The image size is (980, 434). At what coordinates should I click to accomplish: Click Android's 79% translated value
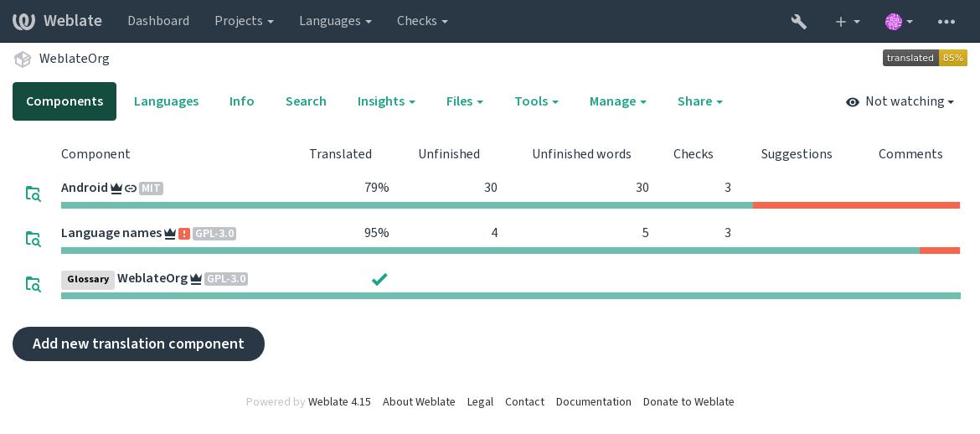coord(377,188)
